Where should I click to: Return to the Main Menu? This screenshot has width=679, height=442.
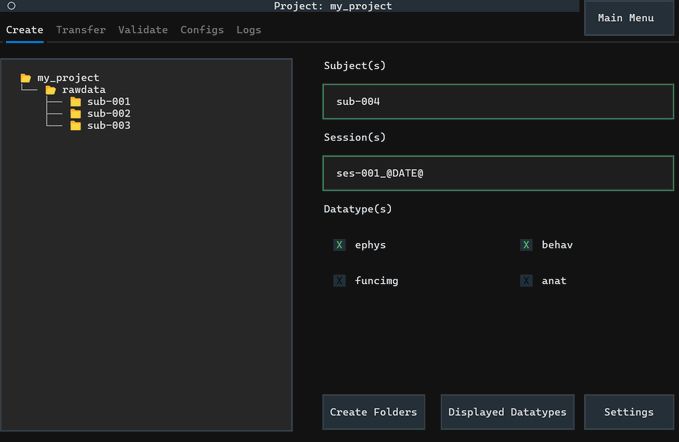(628, 18)
